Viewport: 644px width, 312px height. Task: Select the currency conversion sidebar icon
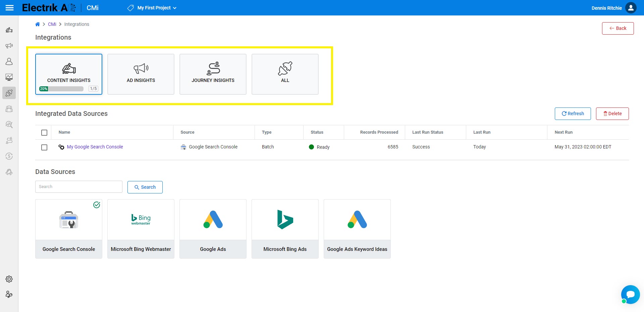pyautogui.click(x=9, y=156)
